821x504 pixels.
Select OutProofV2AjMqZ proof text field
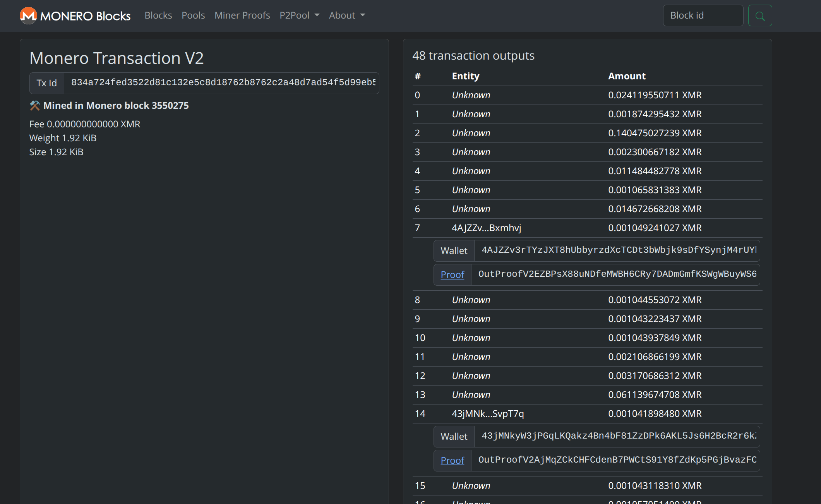click(x=616, y=460)
